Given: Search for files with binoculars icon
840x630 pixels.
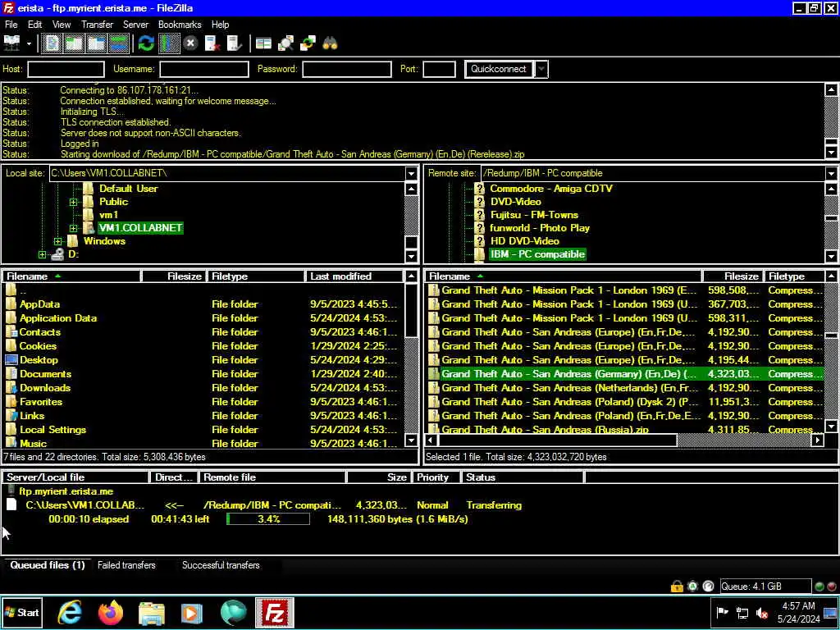Looking at the screenshot, I should (x=330, y=43).
